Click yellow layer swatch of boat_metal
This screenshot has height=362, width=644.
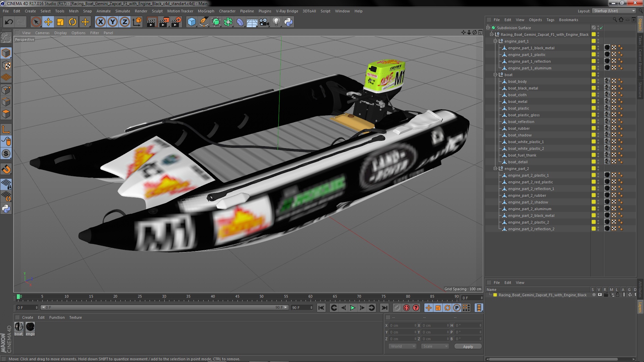[x=594, y=101]
